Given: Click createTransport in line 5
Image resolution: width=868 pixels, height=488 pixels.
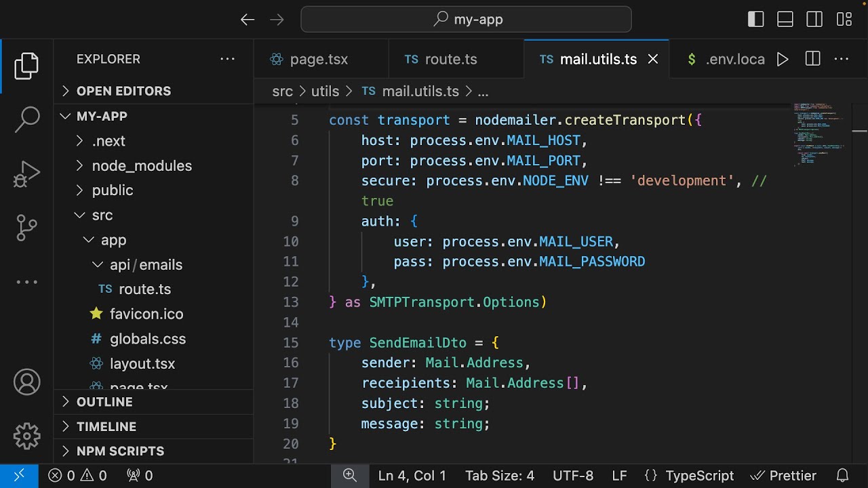Looking at the screenshot, I should (x=625, y=120).
